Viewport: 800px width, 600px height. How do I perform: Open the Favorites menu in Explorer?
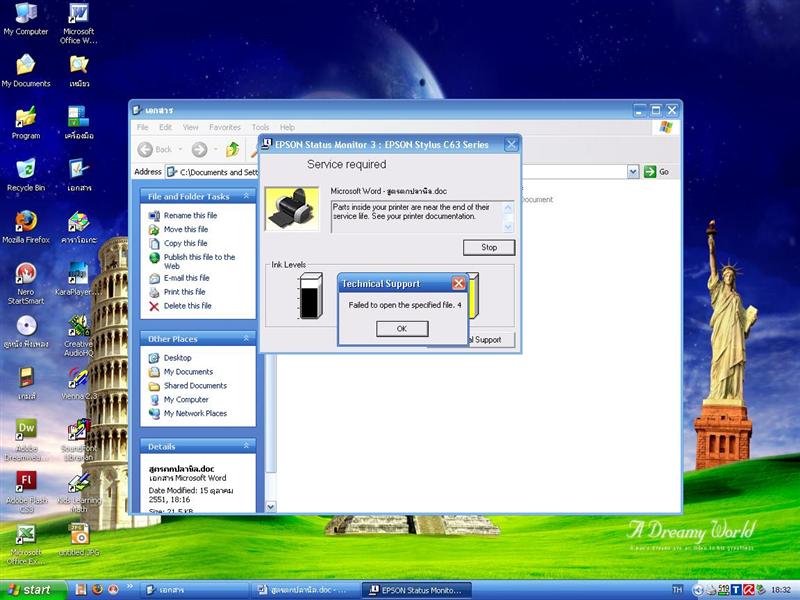pos(224,127)
